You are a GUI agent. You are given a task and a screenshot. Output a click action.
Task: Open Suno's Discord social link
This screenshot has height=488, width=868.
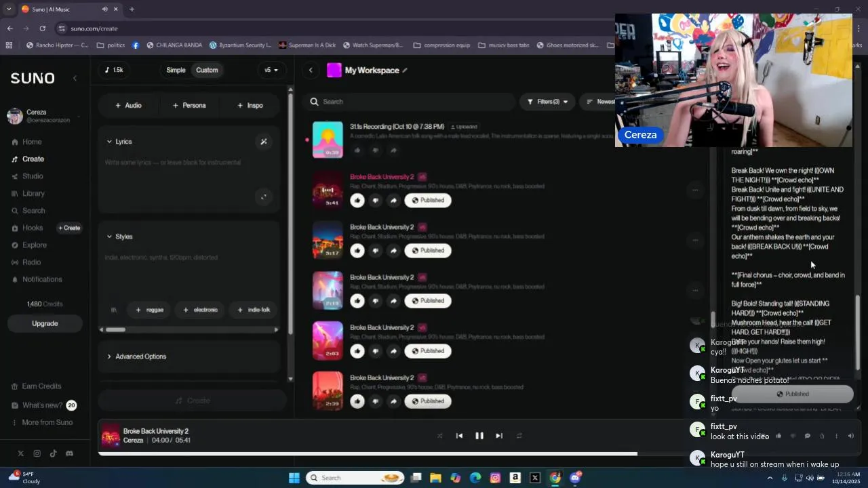(x=69, y=453)
